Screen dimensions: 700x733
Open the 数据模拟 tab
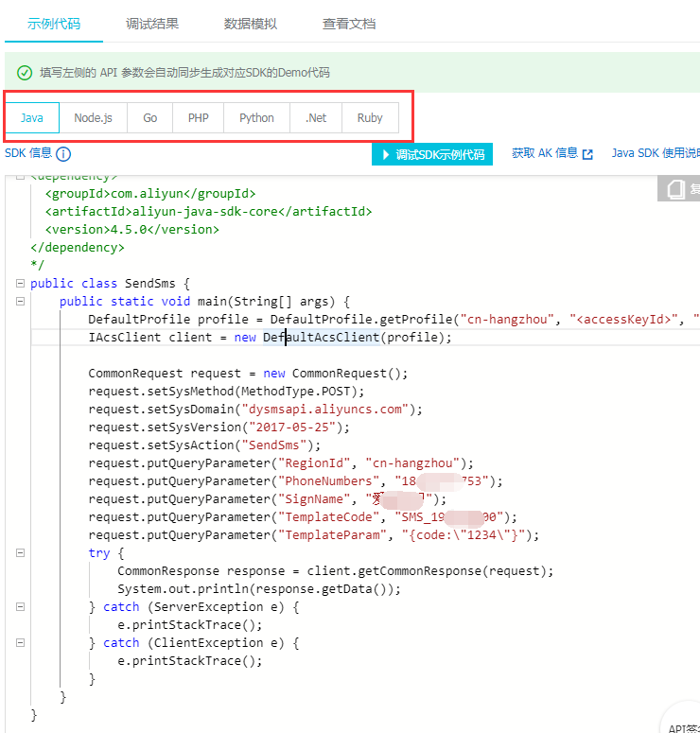(x=251, y=24)
